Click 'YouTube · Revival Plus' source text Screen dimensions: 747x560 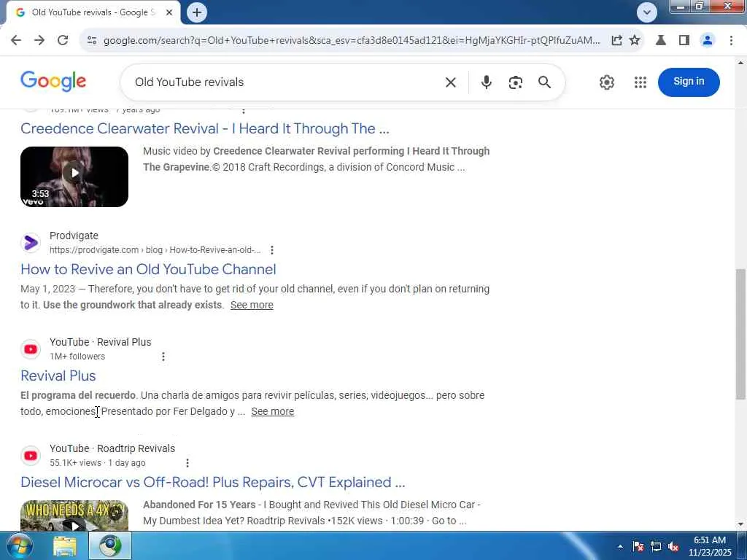(101, 343)
